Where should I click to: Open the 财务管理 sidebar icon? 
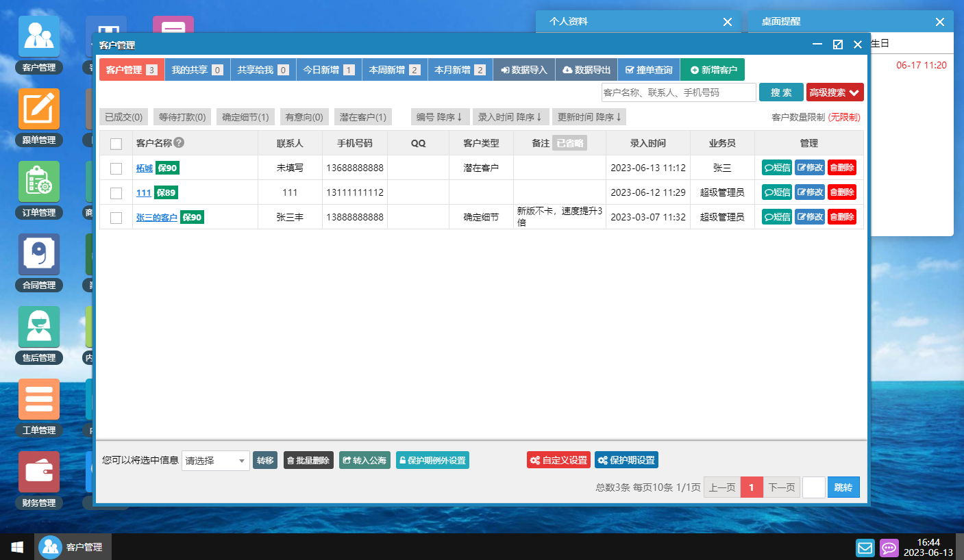39,472
